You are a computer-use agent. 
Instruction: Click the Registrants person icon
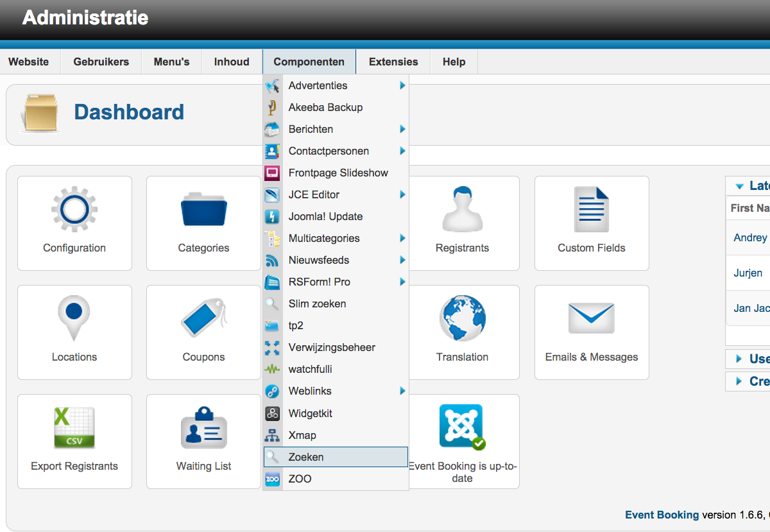pos(462,210)
